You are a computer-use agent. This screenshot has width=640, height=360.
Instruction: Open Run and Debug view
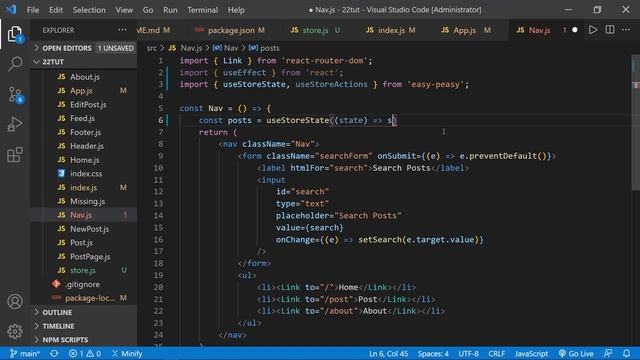15,124
